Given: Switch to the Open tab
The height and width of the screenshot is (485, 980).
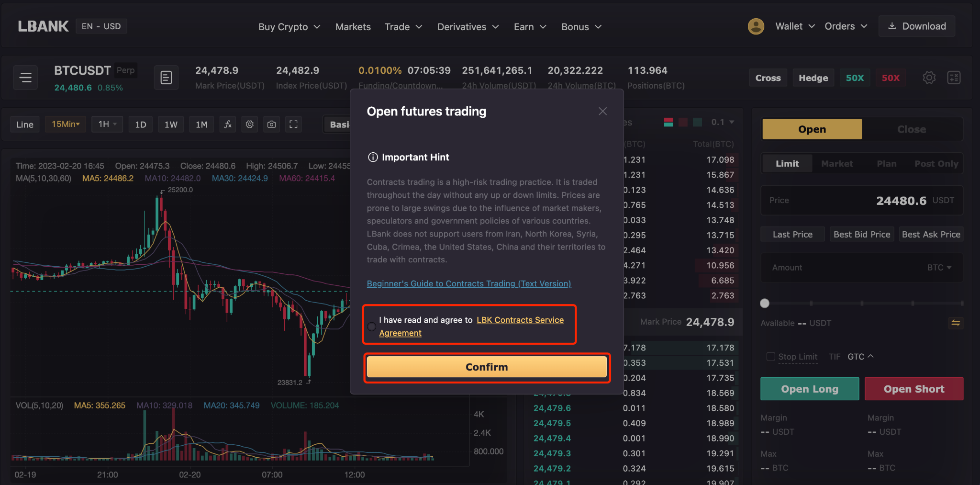Looking at the screenshot, I should coord(812,129).
